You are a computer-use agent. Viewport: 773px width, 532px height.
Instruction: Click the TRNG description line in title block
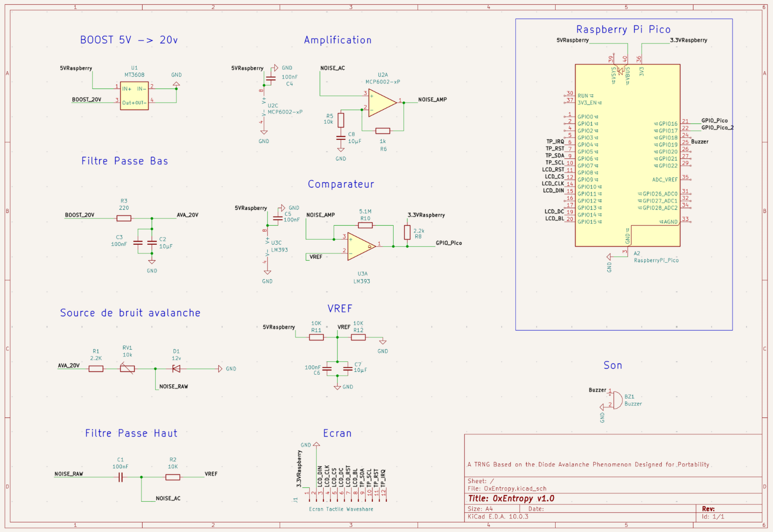(x=589, y=464)
